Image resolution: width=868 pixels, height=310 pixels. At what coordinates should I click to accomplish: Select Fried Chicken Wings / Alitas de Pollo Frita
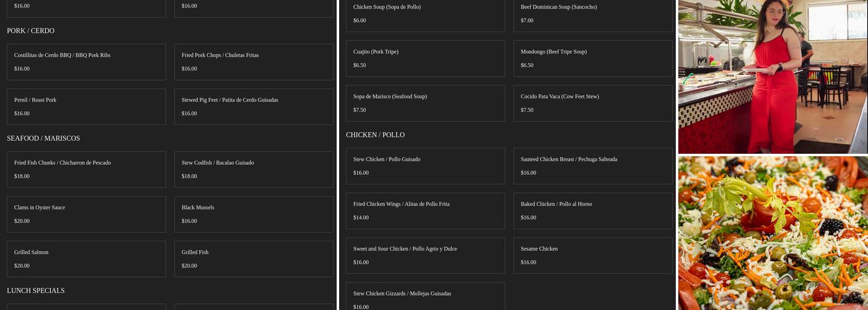425,210
